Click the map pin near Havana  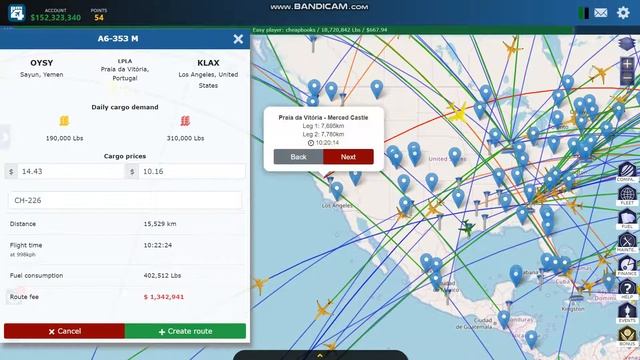[x=516, y=276]
